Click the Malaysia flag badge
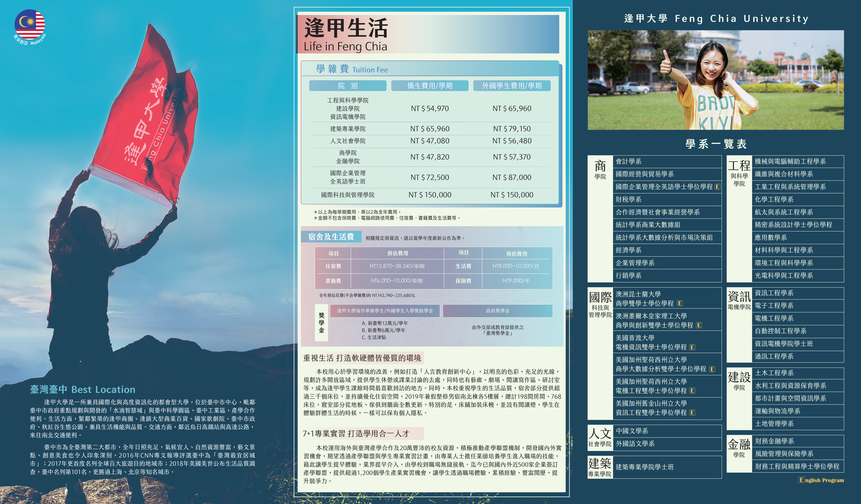This screenshot has height=504, width=861. [30, 27]
